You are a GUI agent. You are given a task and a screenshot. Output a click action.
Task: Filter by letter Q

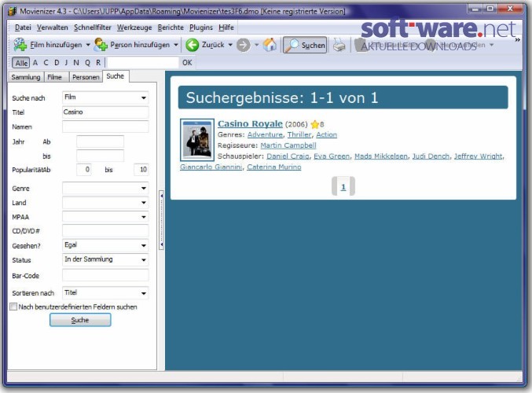pyautogui.click(x=87, y=63)
